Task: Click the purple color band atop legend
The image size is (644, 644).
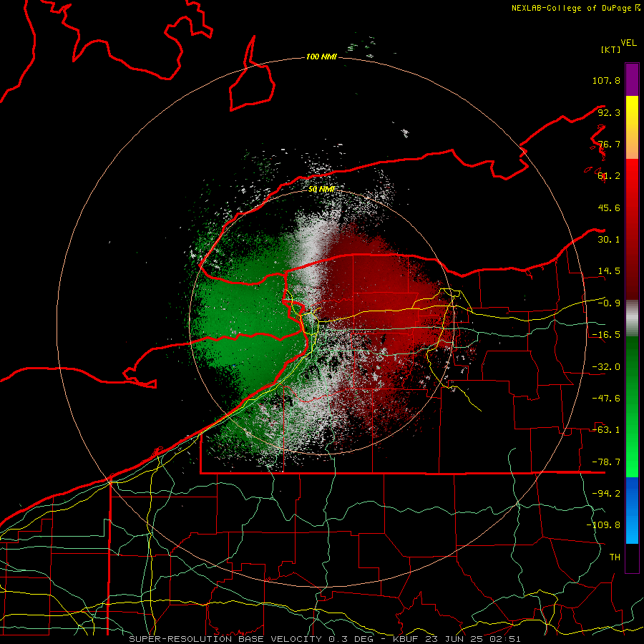Action: [632, 79]
